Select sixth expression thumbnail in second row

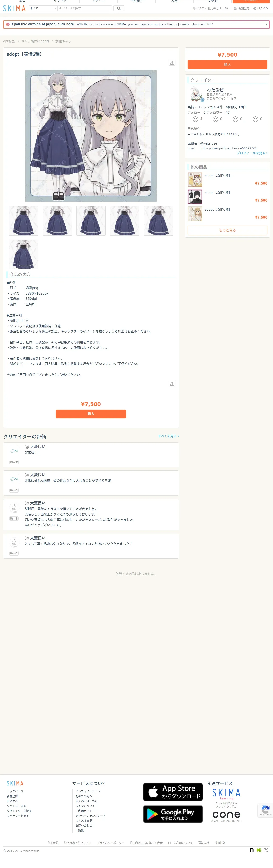pos(23,254)
